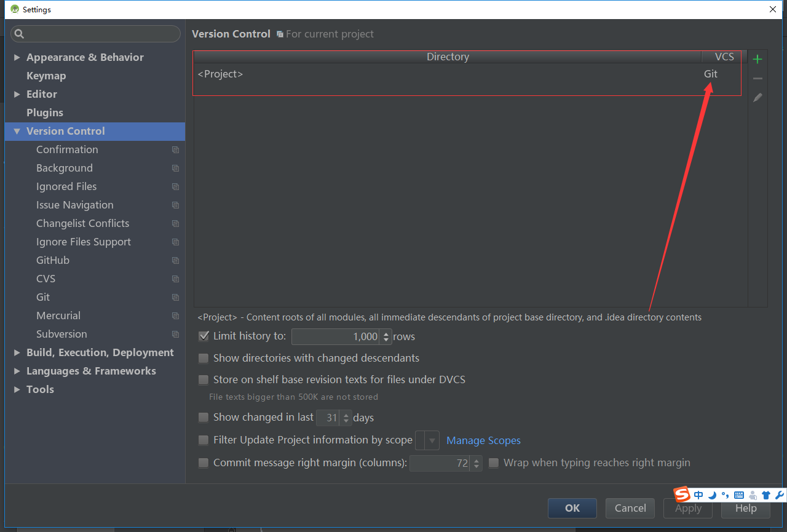Click project-level icon beside Issue Navigation

click(x=175, y=205)
